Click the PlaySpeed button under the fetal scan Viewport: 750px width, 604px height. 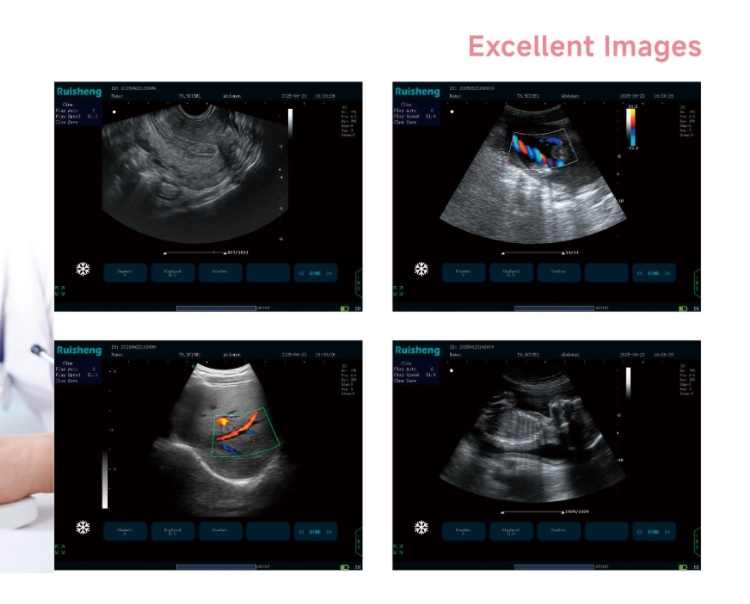[511, 531]
